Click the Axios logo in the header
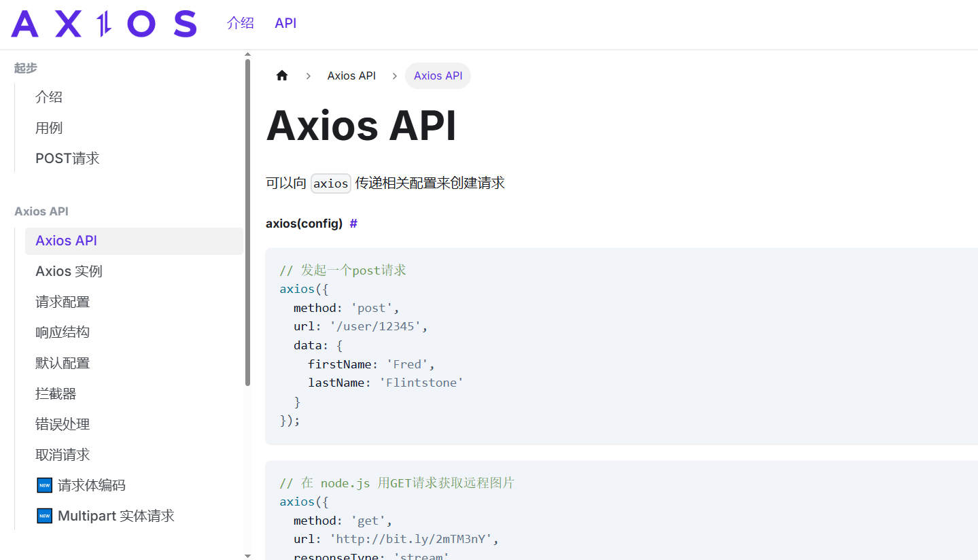 (x=102, y=23)
